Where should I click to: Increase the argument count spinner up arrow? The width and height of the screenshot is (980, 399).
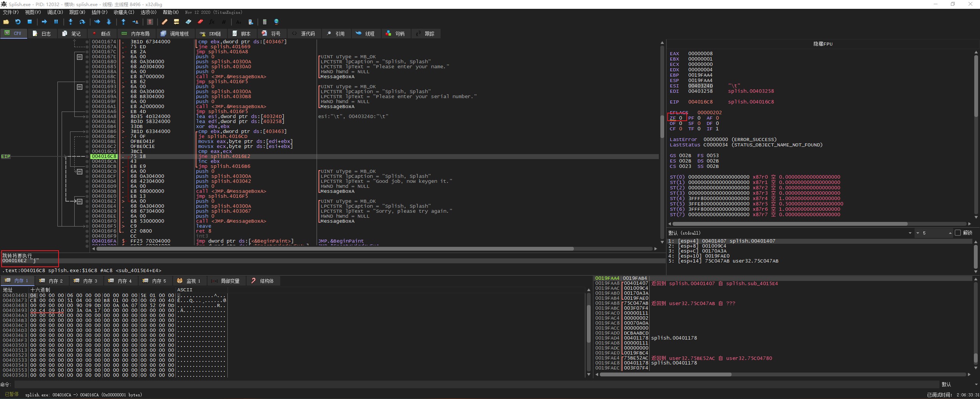(x=950, y=232)
